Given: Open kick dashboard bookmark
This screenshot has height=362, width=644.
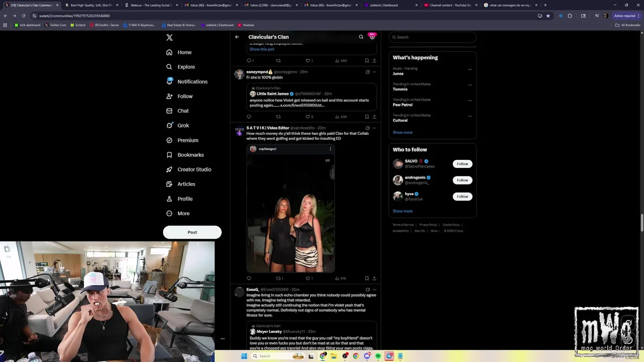Looking at the screenshot, I should [28, 25].
